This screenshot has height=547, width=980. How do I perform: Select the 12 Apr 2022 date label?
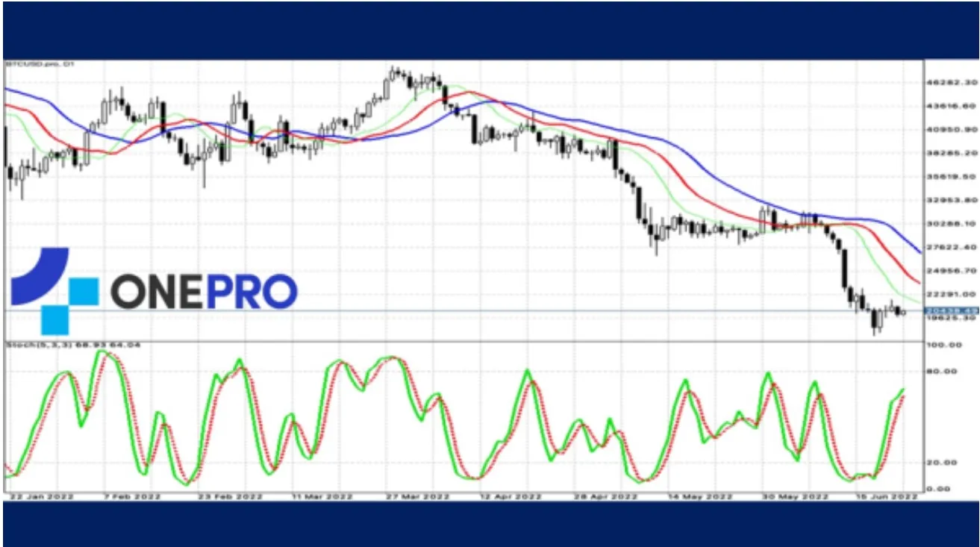pos(511,496)
